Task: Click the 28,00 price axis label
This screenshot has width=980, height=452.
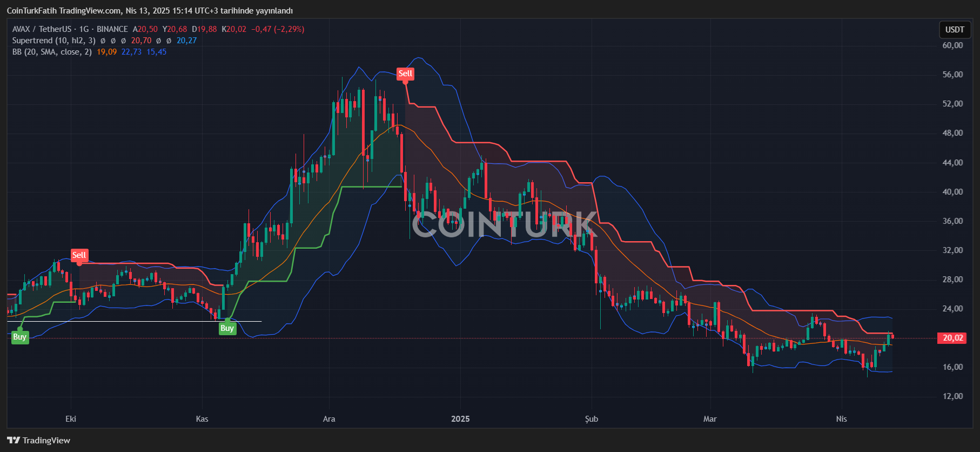Action: [x=952, y=280]
